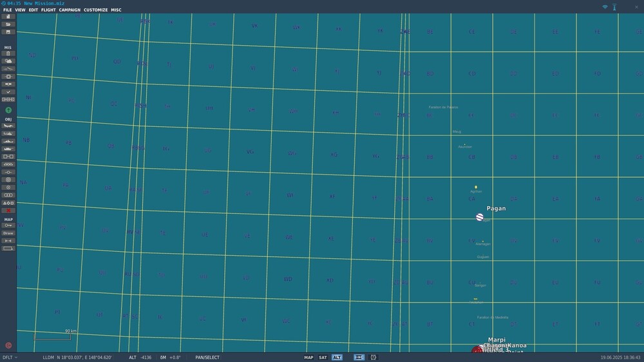This screenshot has height=362, width=644.
Task: Select the place ship group tool
Action: [8, 141]
